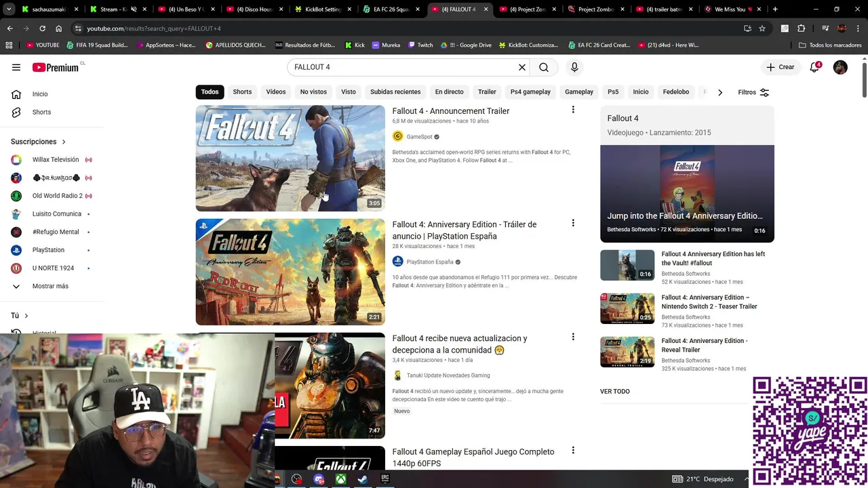This screenshot has height=488, width=868.
Task: Select the Shorts filter chip
Action: pos(242,91)
